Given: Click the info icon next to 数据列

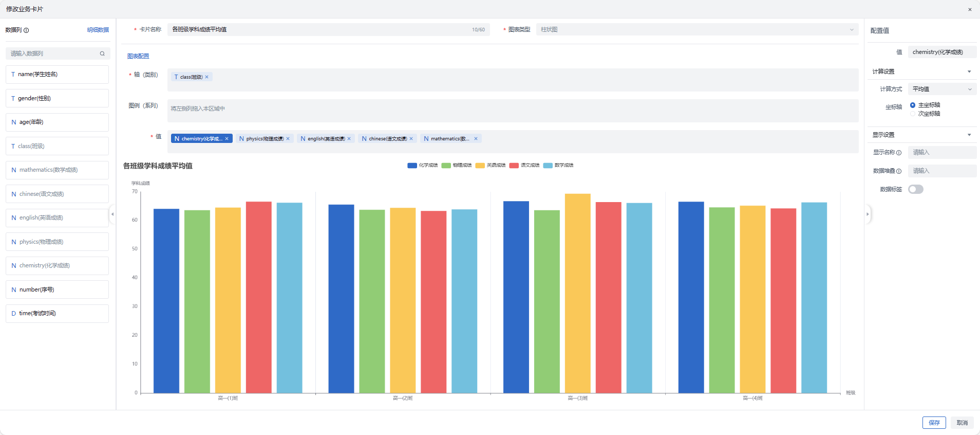Looking at the screenshot, I should coord(26,30).
